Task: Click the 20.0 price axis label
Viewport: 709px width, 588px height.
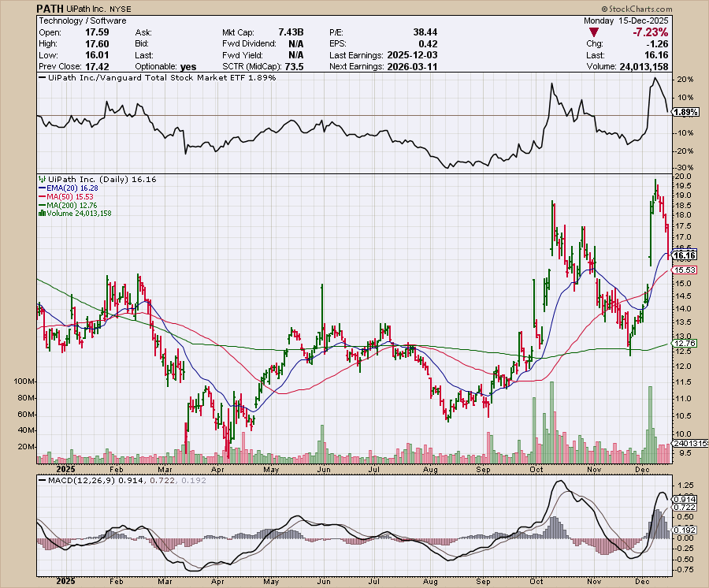Action: tap(683, 177)
